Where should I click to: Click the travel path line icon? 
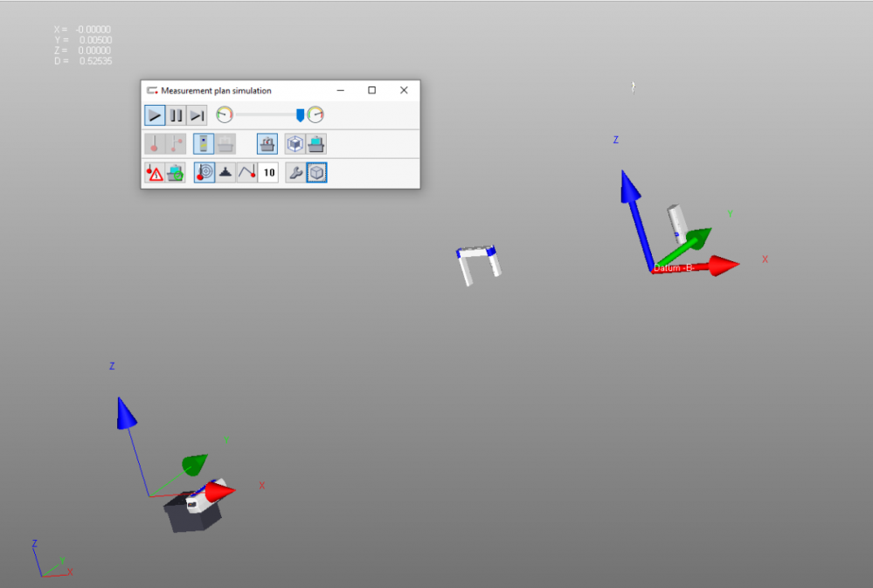click(x=246, y=173)
